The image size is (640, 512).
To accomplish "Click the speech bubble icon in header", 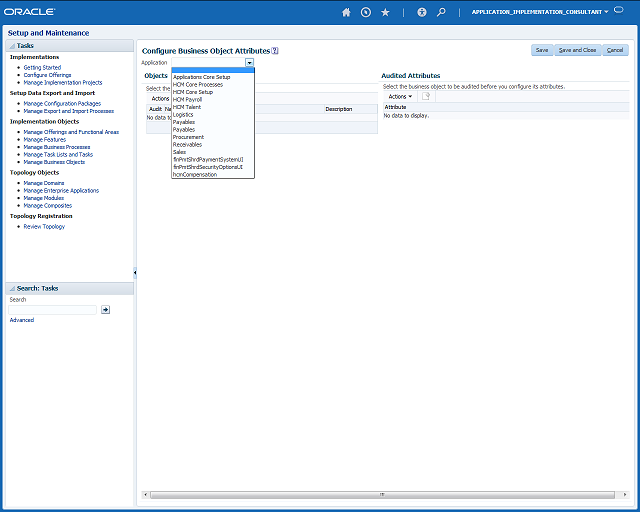I will pyautogui.click(x=619, y=10).
